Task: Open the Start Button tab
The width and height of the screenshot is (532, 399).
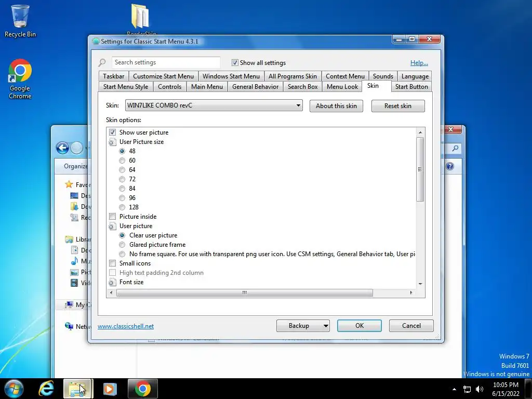Action: point(411,87)
